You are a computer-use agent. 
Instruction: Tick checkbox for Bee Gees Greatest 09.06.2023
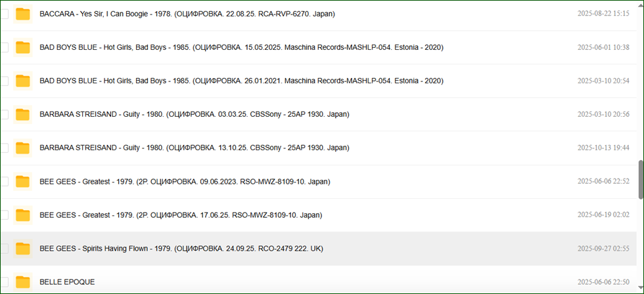tap(4, 182)
